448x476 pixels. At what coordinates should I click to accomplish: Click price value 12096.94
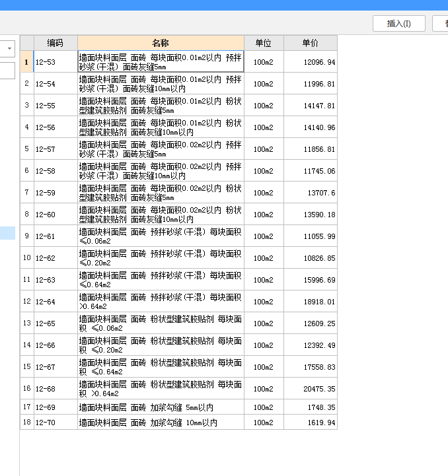tap(319, 62)
